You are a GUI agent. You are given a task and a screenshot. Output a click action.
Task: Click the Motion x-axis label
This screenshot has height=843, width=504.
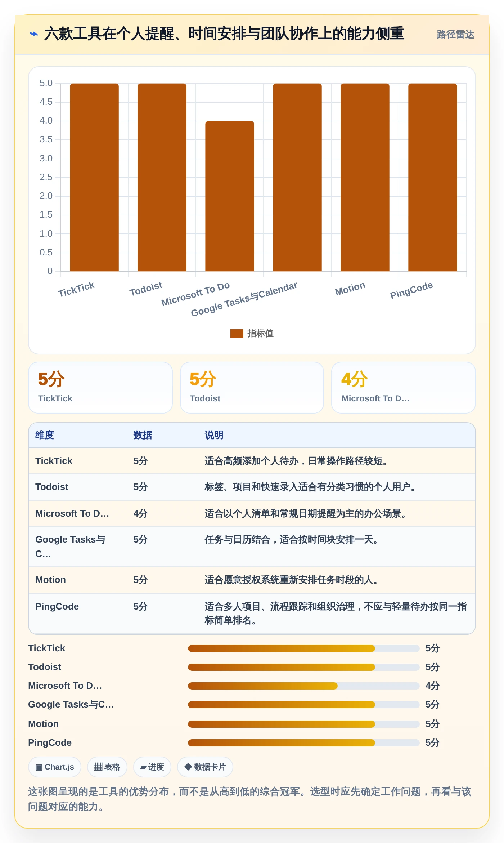[x=350, y=289]
